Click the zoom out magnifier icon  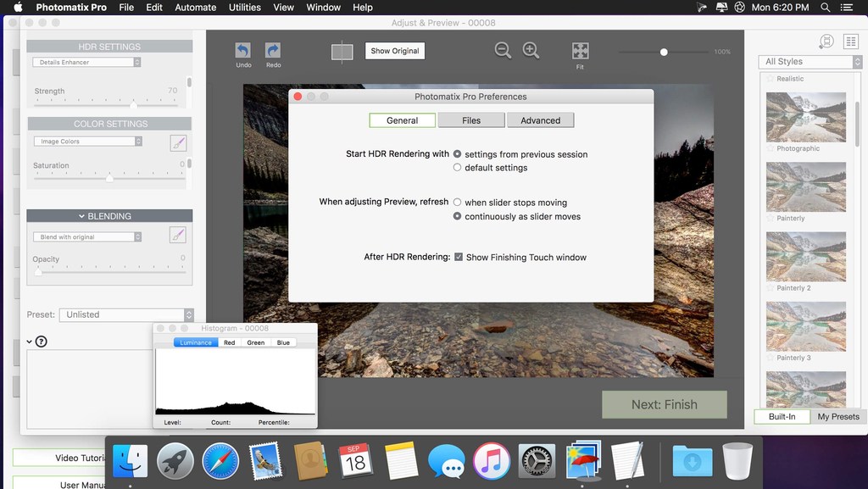click(x=503, y=51)
